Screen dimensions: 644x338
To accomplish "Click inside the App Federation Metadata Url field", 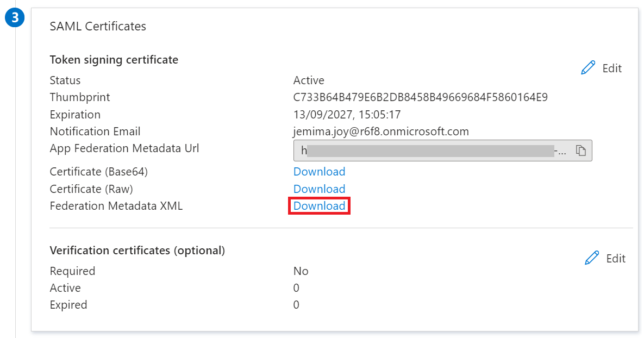I will [429, 152].
